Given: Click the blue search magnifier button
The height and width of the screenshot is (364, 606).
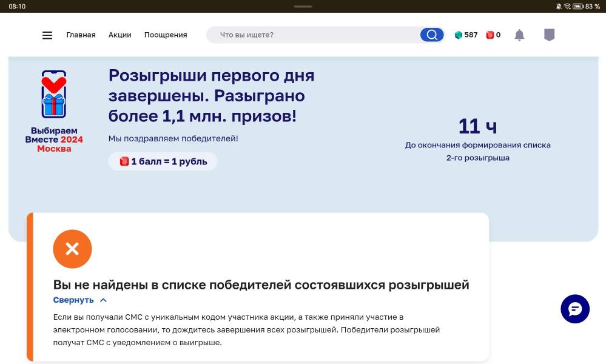Looking at the screenshot, I should (432, 35).
